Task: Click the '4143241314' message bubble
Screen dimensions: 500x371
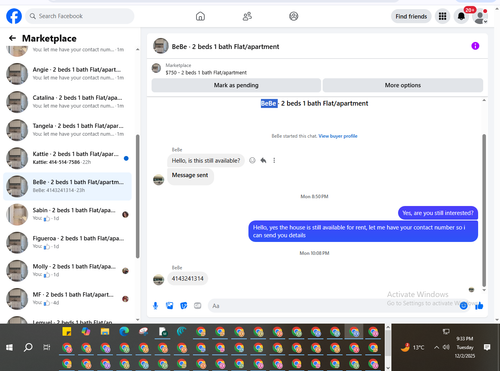Action: coord(187,279)
